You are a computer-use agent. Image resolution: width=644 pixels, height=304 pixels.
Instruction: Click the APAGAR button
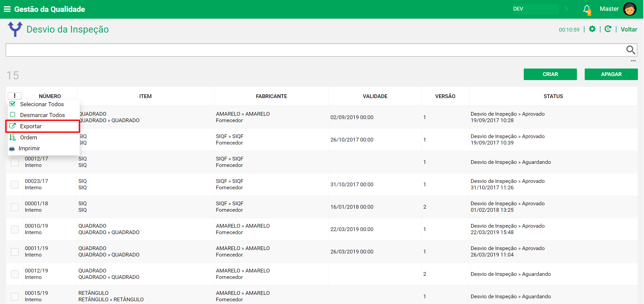[x=611, y=74]
